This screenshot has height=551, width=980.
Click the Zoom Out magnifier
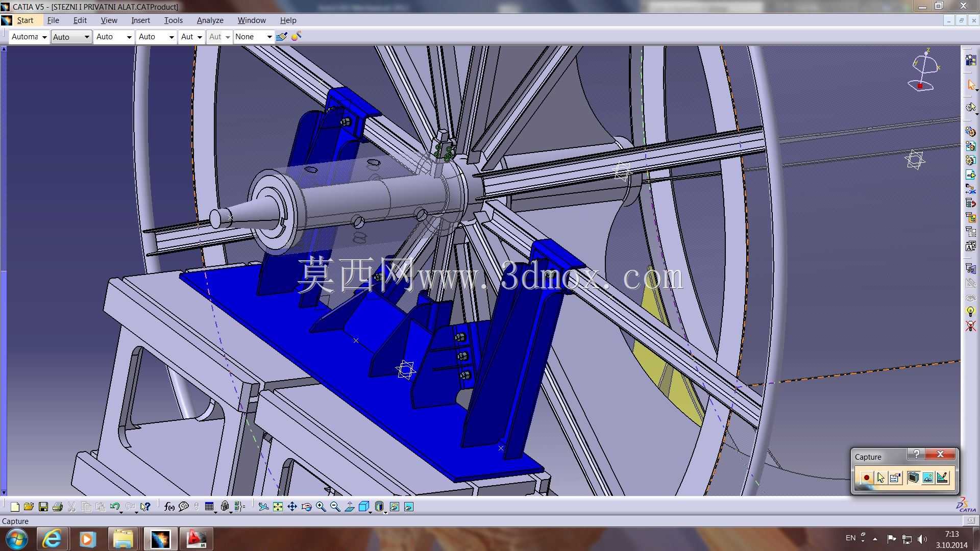tap(335, 507)
